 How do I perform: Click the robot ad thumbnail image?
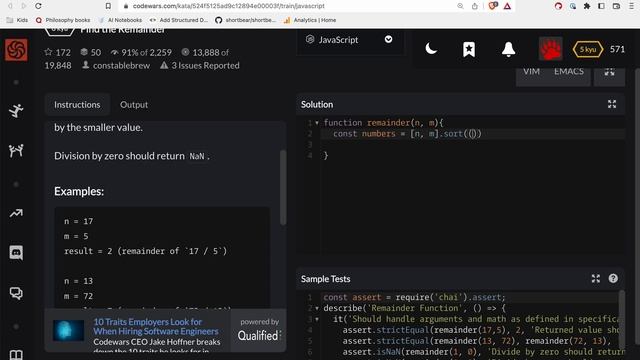point(68,330)
